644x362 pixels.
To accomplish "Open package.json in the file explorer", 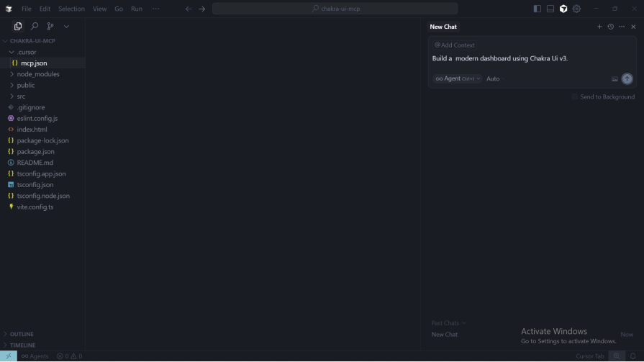I will 35,152.
